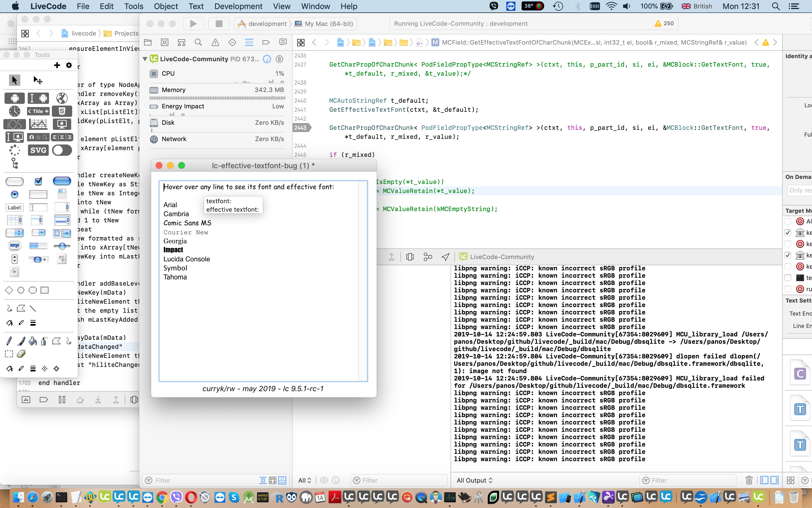Open MCField::GetEffectiveTextFontOfCharChunk symbol jump bar
This screenshot has width=812, height=508.
coord(590,42)
